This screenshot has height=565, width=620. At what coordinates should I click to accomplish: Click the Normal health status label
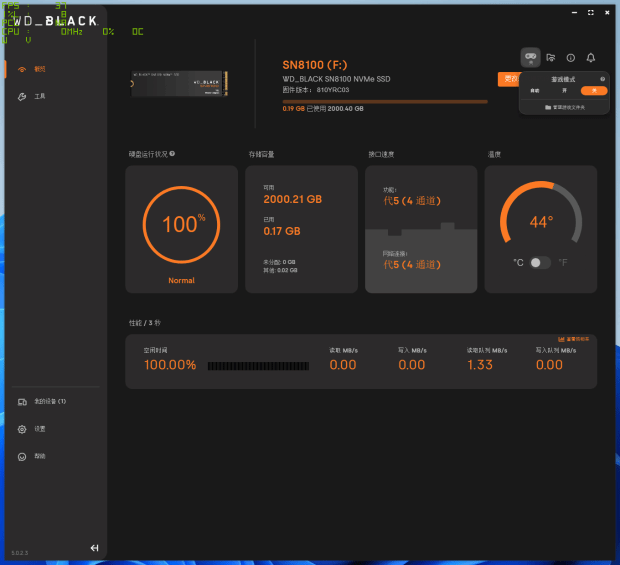181,280
